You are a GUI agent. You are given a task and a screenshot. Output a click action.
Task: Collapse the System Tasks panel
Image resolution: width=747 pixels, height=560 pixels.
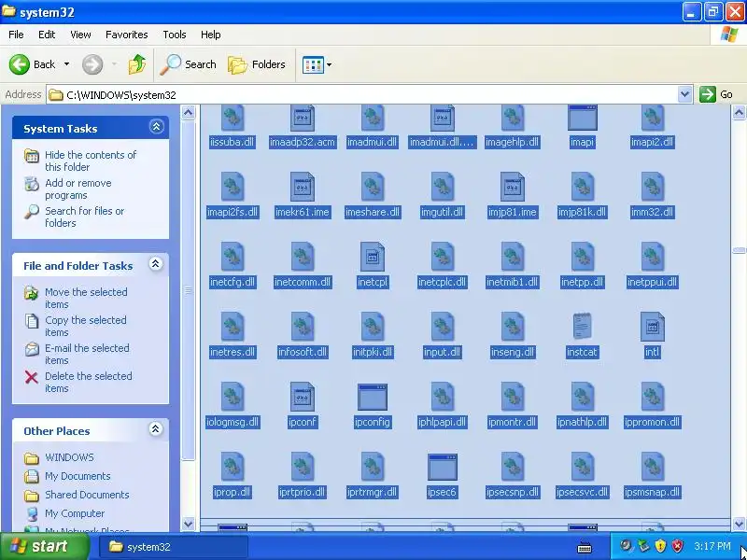click(x=156, y=127)
